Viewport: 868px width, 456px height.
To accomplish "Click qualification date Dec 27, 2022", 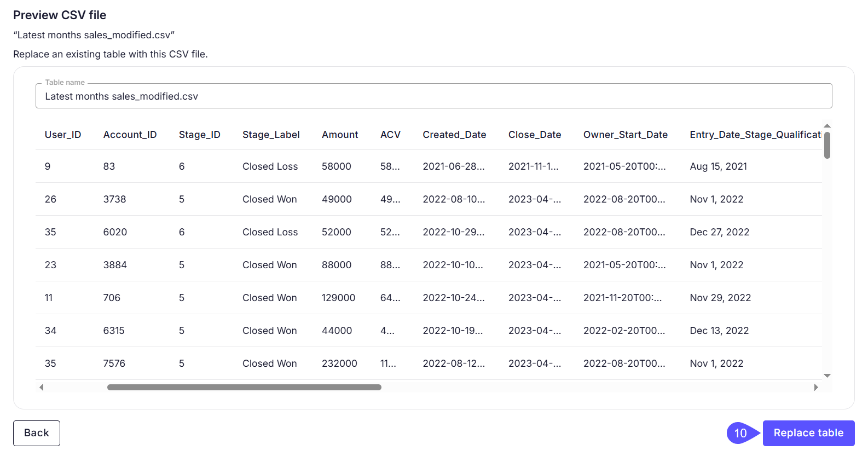I will click(720, 232).
